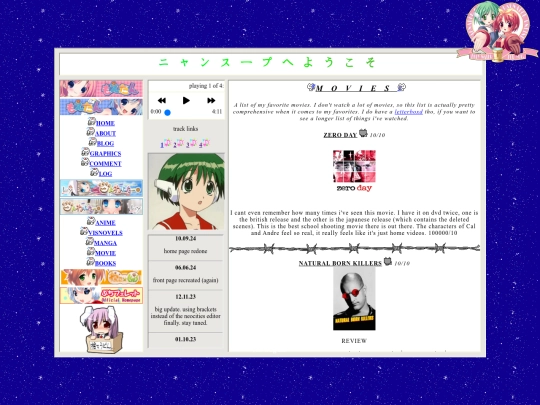
Task: Click the bunny-eared girl in box image
Action: pos(101,329)
